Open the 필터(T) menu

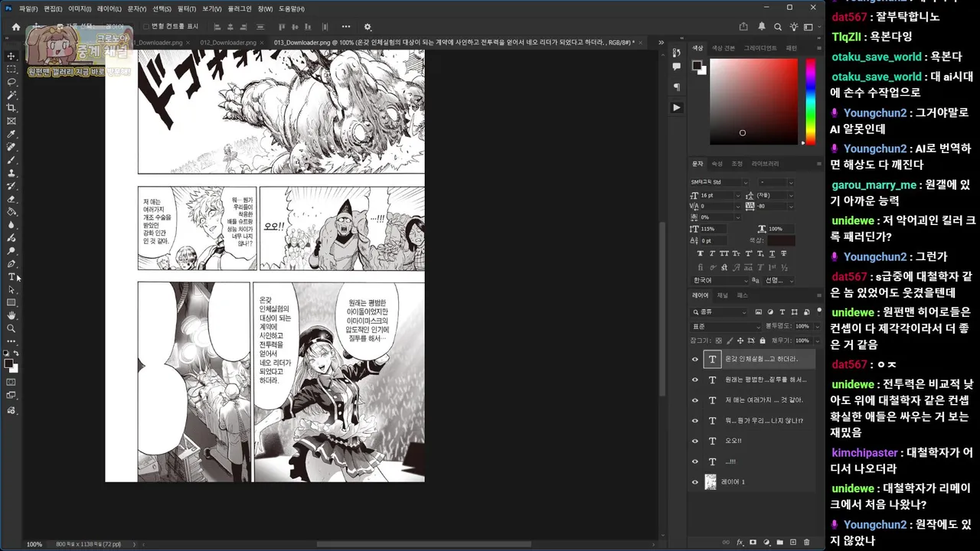[x=186, y=8]
